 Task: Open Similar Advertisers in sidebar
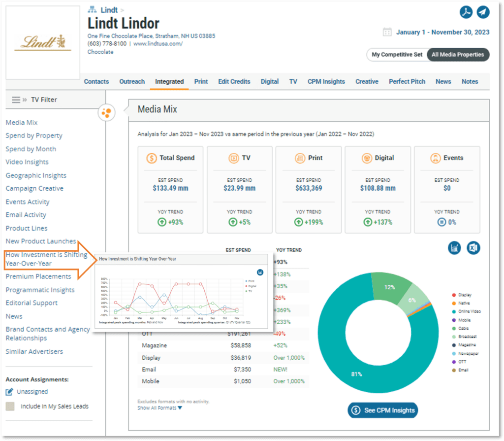[34, 352]
